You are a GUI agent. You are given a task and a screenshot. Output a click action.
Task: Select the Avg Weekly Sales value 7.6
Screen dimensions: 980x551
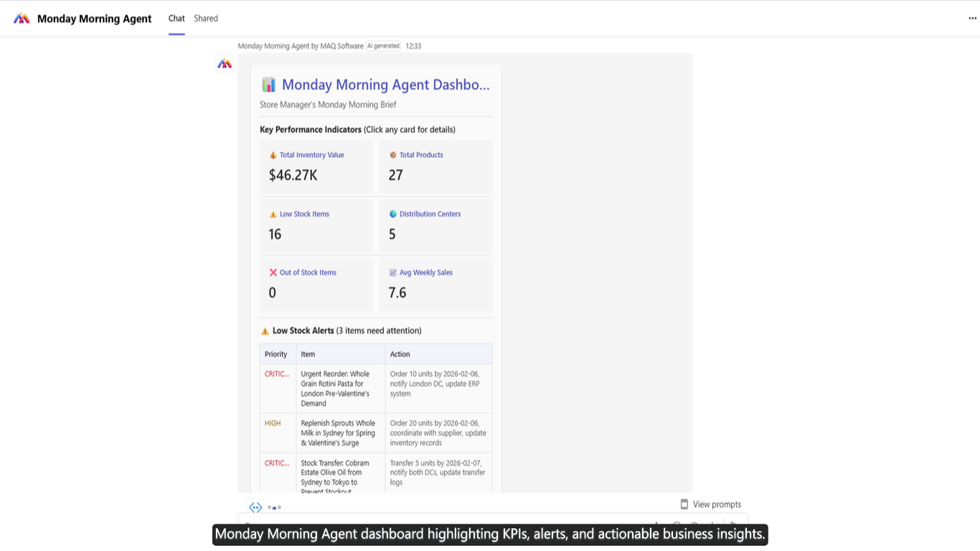pos(397,293)
